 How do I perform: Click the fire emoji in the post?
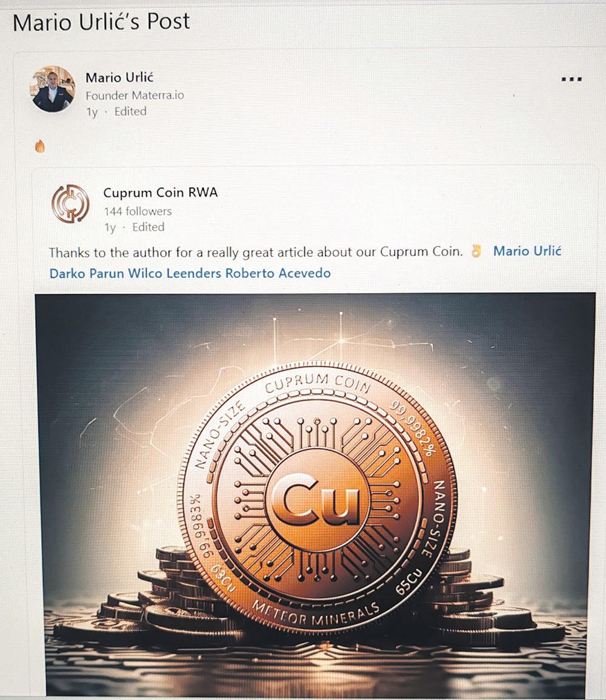40,146
